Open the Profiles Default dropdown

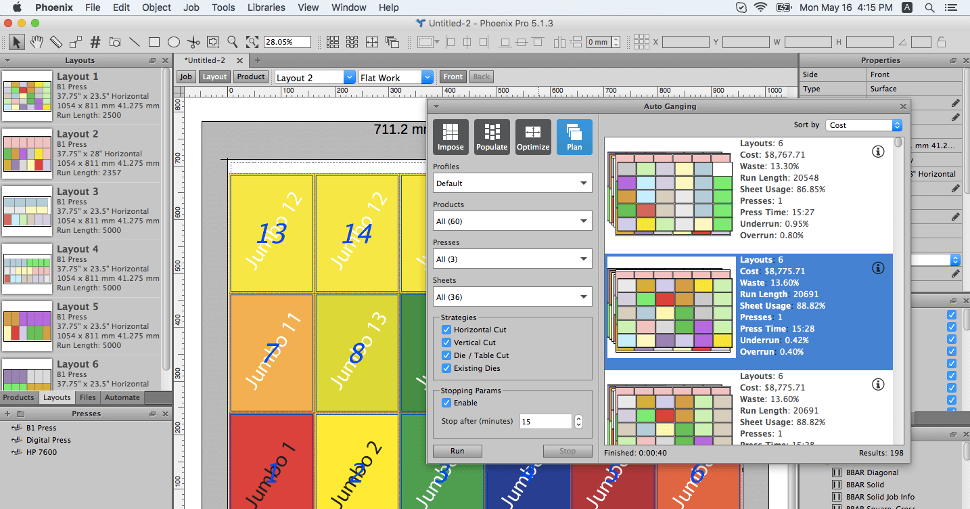click(512, 183)
